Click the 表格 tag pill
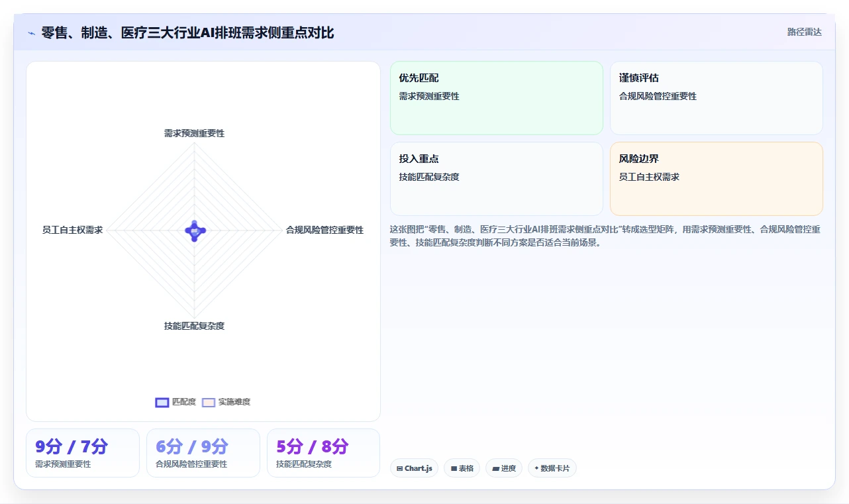This screenshot has height=504, width=849. click(x=462, y=468)
